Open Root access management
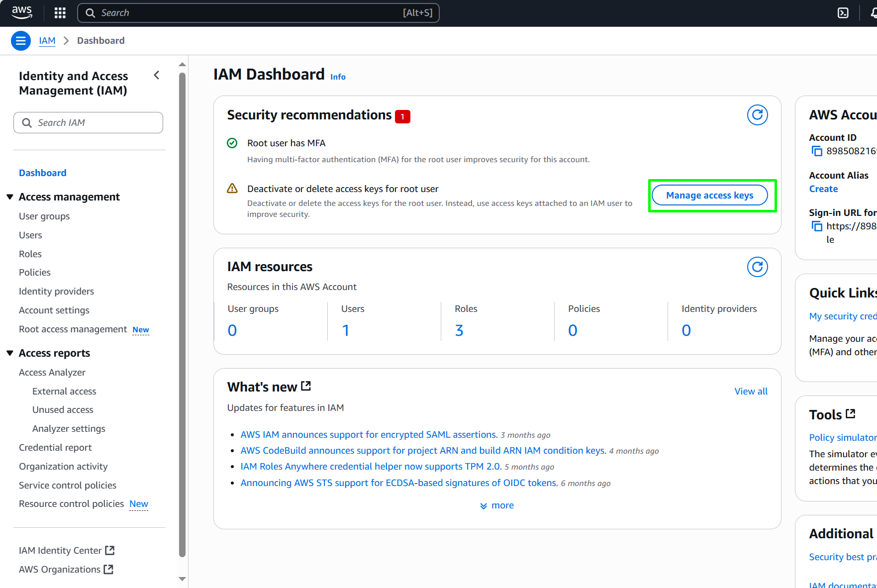 (x=73, y=329)
